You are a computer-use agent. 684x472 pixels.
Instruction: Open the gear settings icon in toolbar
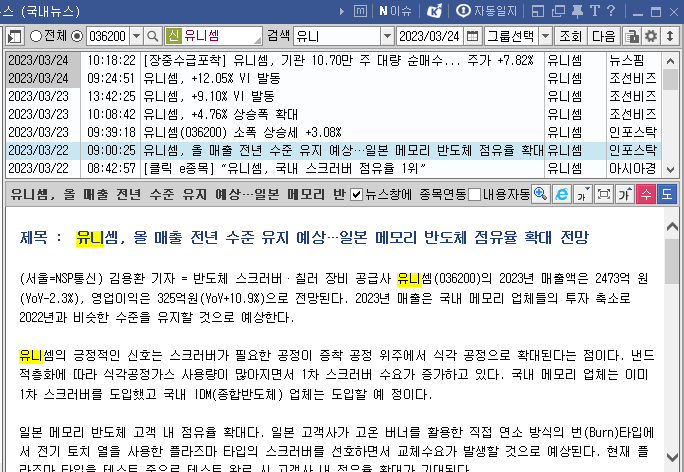(651, 36)
